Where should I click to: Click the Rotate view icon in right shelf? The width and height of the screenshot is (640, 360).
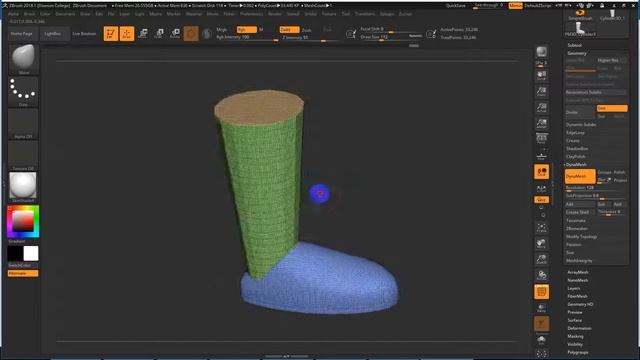[542, 276]
